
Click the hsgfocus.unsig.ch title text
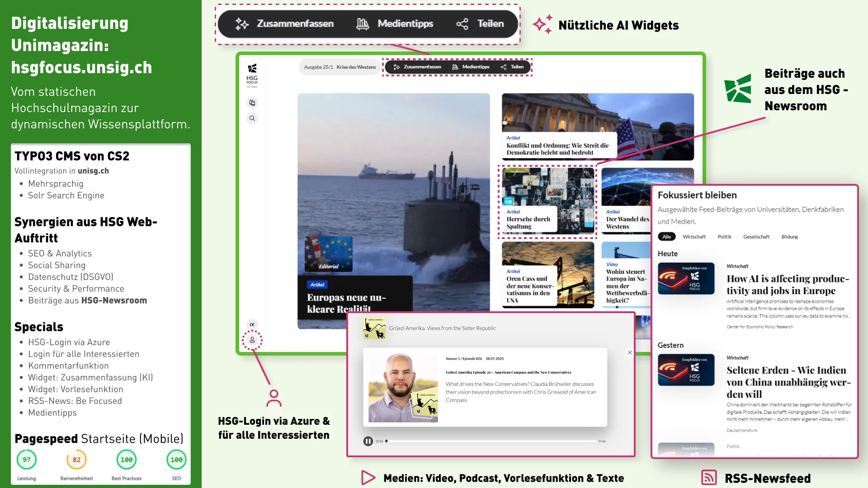click(81, 67)
